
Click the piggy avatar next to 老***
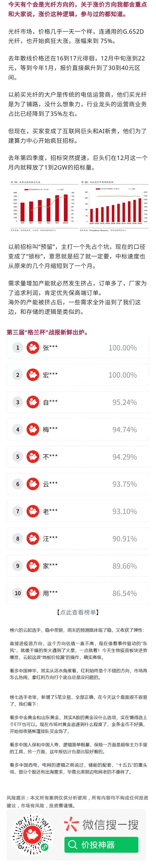pos(33,511)
